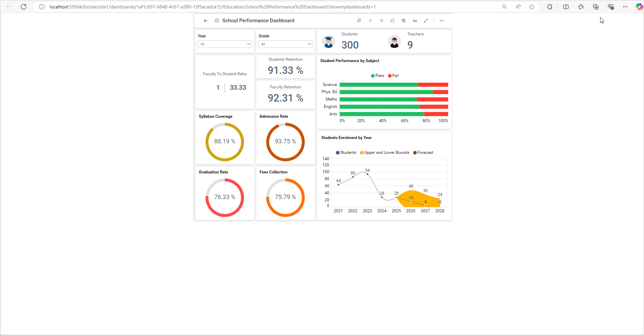Click the Science bar's green Pass segment
644x335 pixels.
379,85
